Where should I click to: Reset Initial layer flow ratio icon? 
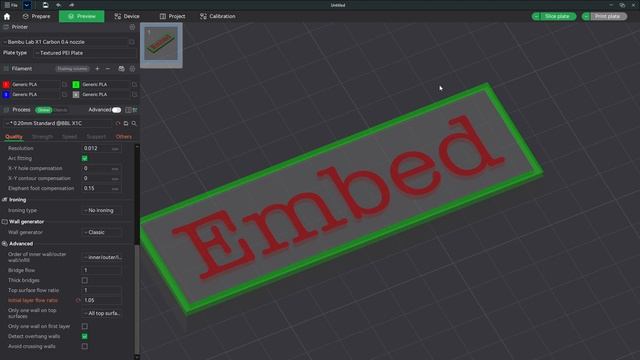tap(78, 300)
